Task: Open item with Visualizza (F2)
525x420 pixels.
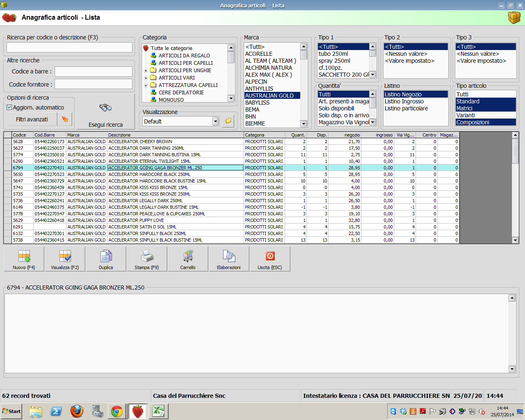Action: pos(65,259)
